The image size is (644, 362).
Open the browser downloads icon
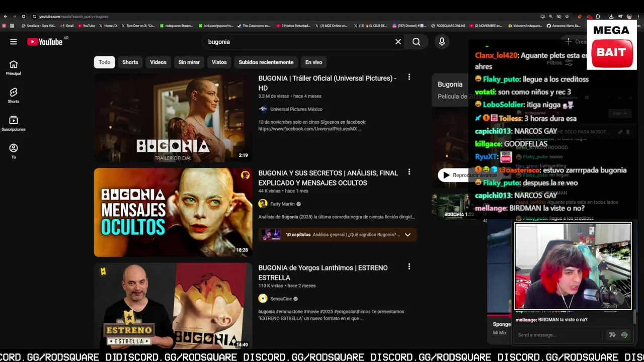point(611,17)
